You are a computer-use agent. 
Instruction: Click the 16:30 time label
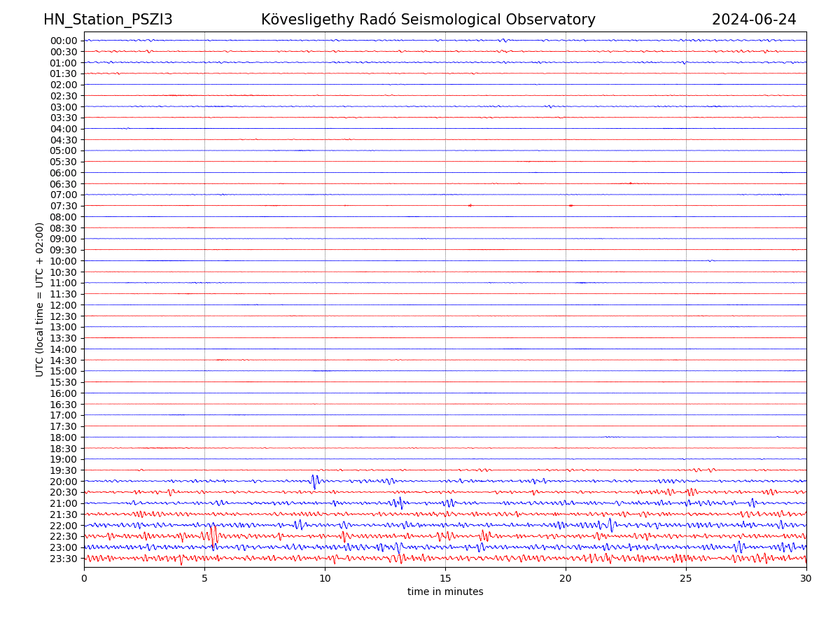(63, 405)
